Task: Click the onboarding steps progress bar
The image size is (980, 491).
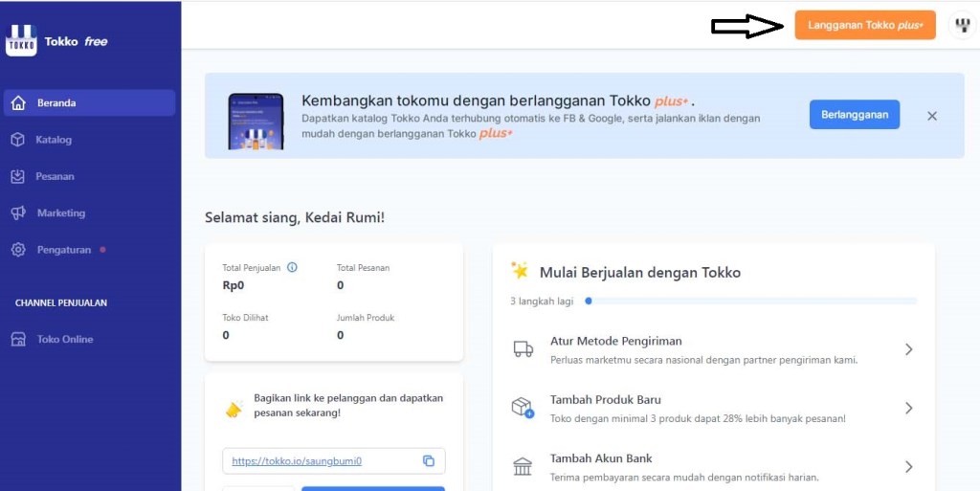Action: (x=751, y=301)
